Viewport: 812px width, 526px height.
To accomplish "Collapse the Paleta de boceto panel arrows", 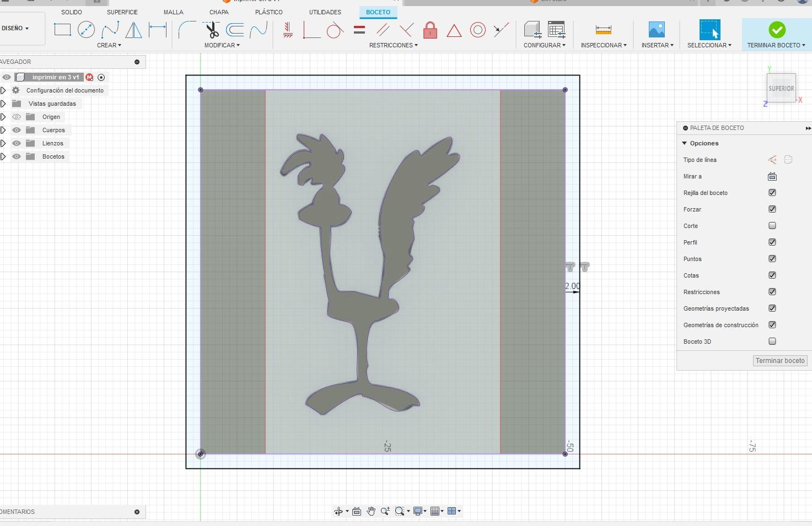I will click(x=808, y=128).
